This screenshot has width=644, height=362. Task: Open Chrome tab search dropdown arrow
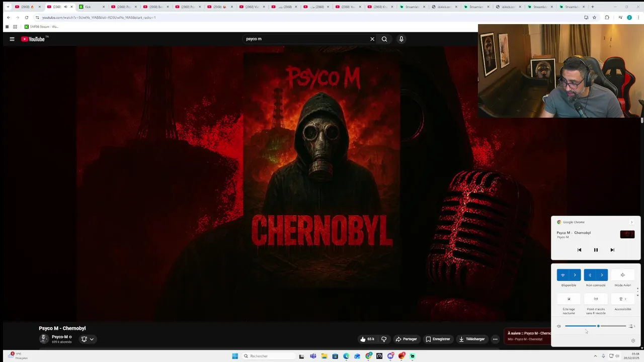[7, 7]
